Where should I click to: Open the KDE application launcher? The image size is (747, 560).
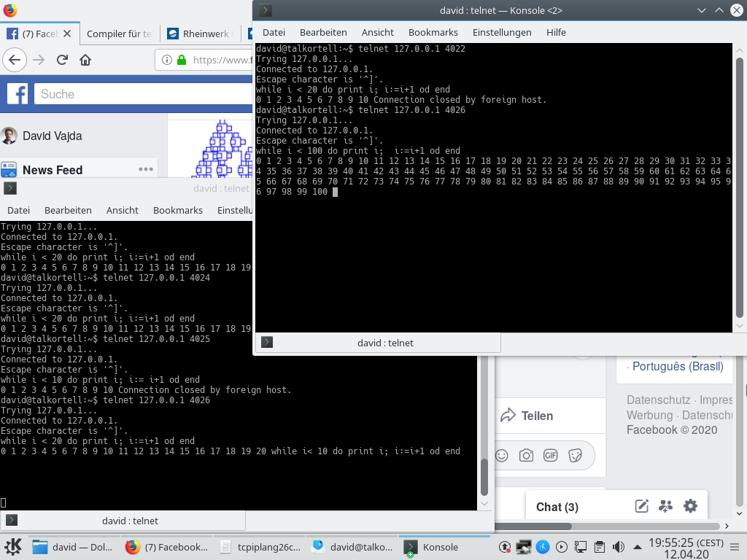pos(12,547)
